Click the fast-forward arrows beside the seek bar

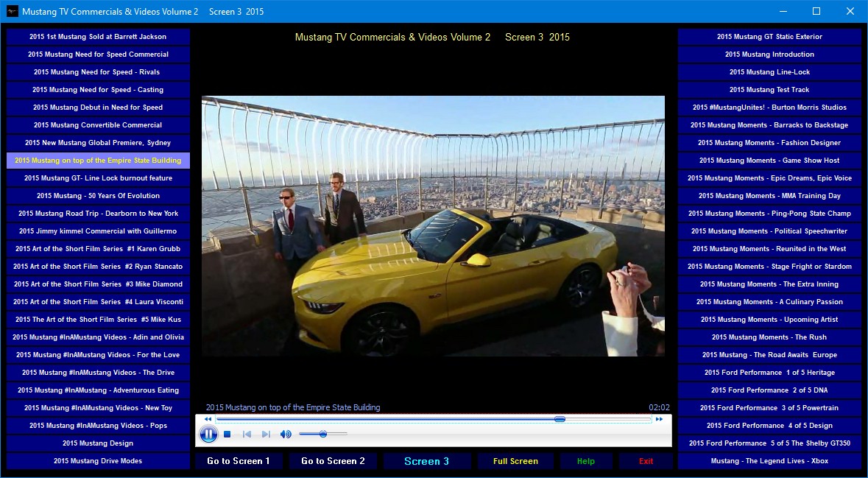point(659,419)
